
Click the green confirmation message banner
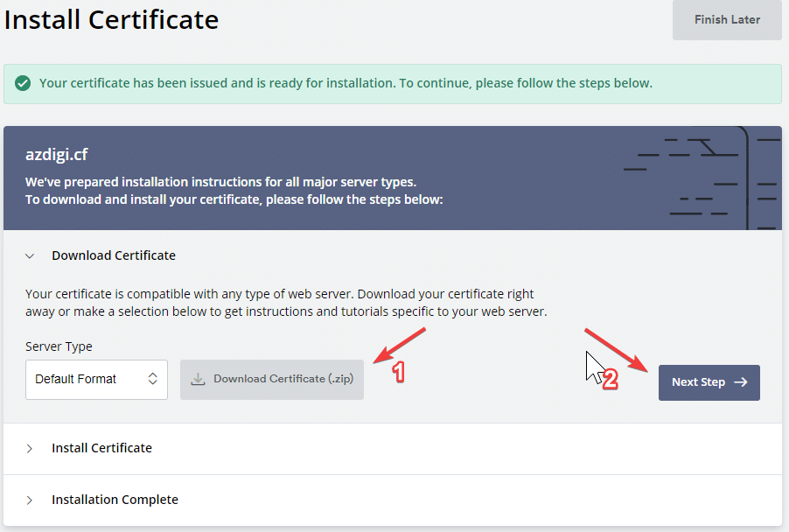(x=394, y=82)
